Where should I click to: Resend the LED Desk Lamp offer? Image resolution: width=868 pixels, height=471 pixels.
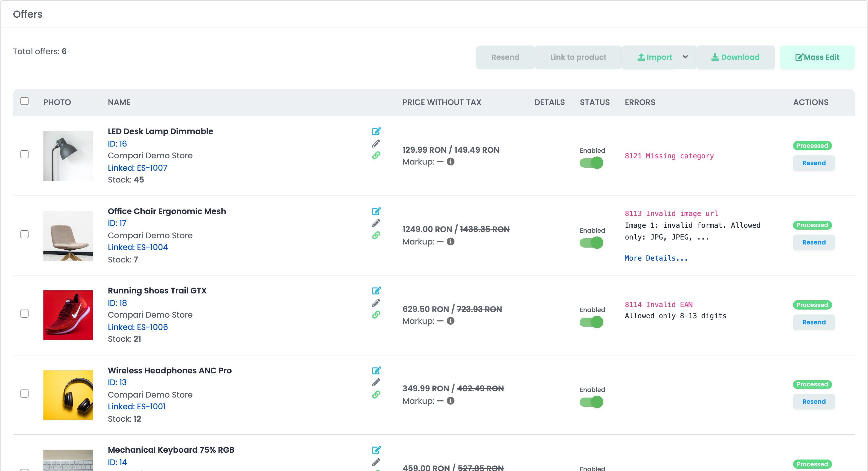click(x=814, y=163)
